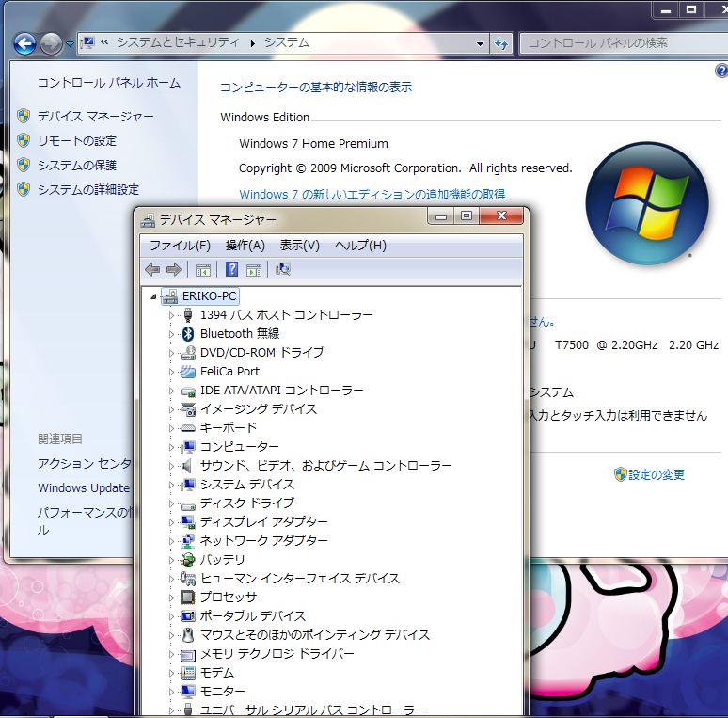Screen dimensions: 728x718
Task: Click the 1394 バス ホスト コントローラー icon
Action: pyautogui.click(x=188, y=315)
